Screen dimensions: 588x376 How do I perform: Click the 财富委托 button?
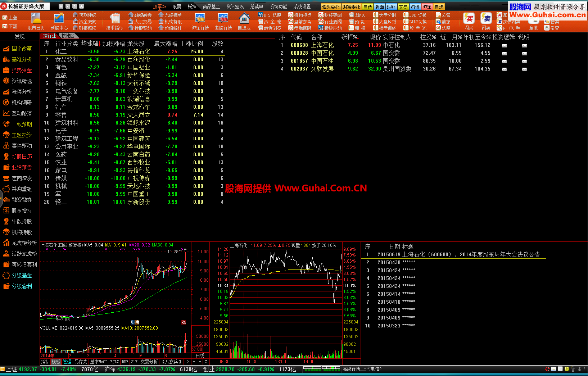(x=351, y=7)
